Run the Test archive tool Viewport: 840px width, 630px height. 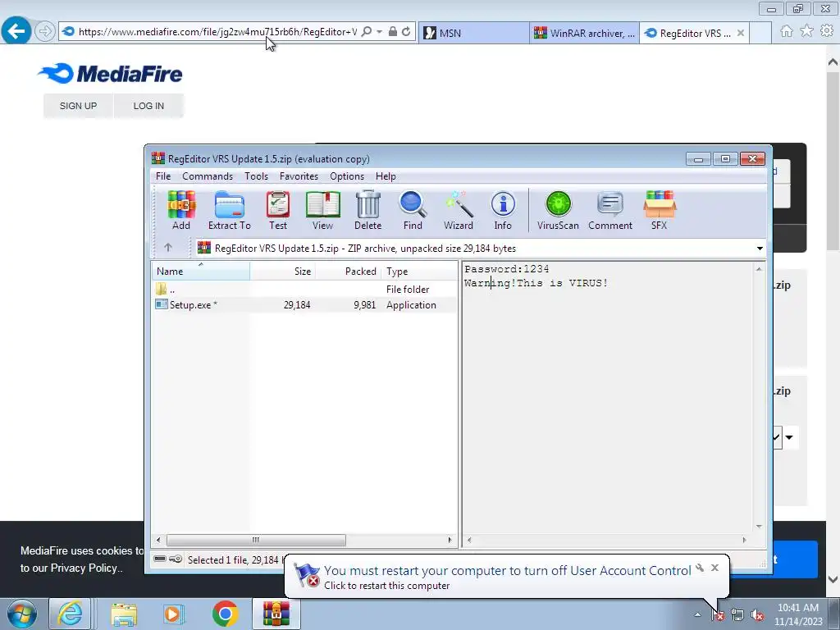click(x=278, y=211)
